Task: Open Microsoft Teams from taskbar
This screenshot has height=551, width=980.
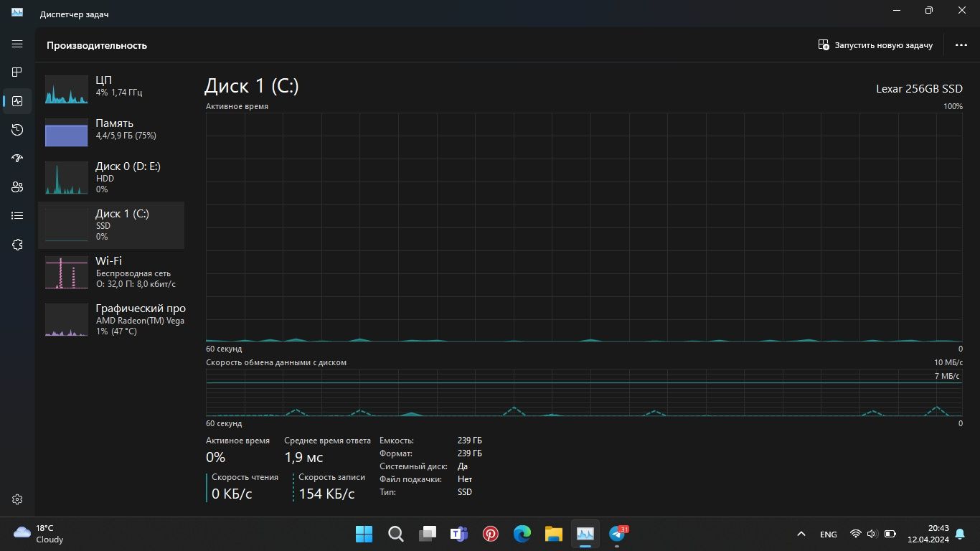Action: point(459,534)
